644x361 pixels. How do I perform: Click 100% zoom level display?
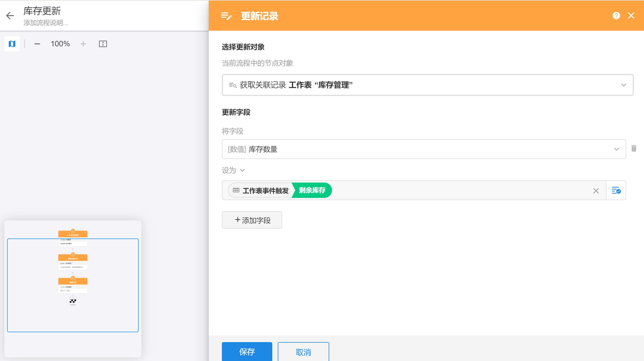point(60,44)
